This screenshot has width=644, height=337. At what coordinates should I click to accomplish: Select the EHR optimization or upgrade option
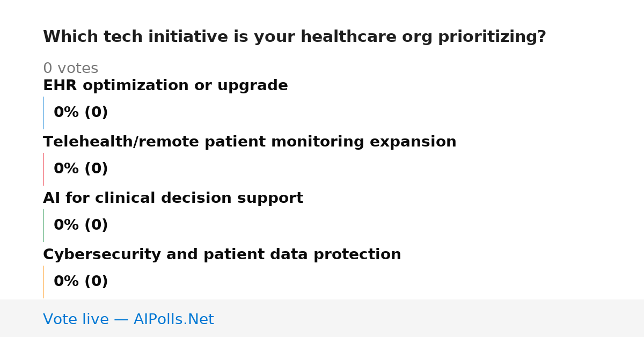click(x=165, y=85)
